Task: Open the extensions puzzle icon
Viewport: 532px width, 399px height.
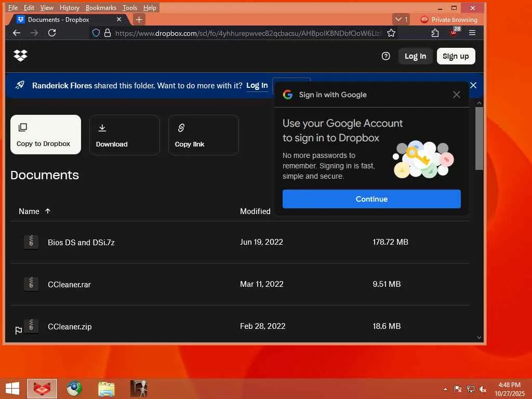Action: tap(435, 33)
